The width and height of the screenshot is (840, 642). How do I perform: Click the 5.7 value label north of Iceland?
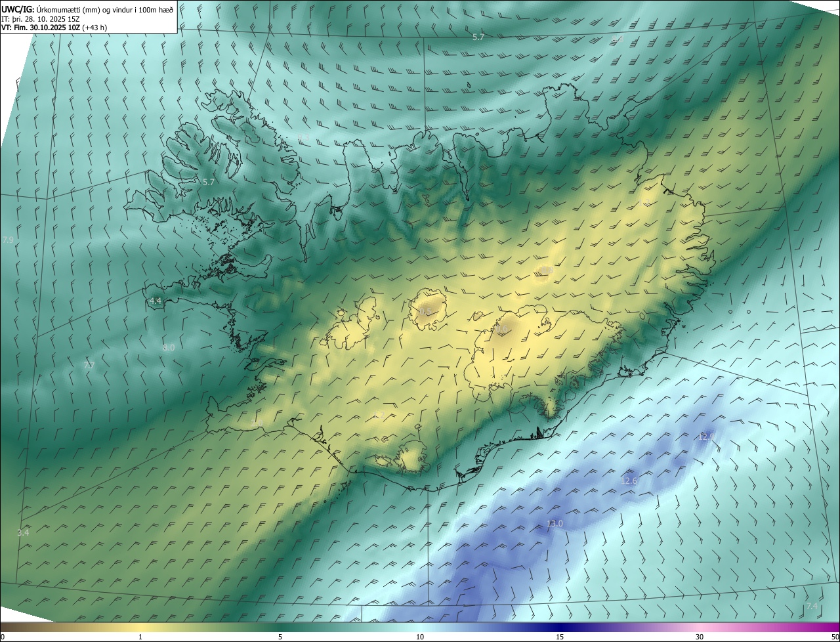(478, 37)
